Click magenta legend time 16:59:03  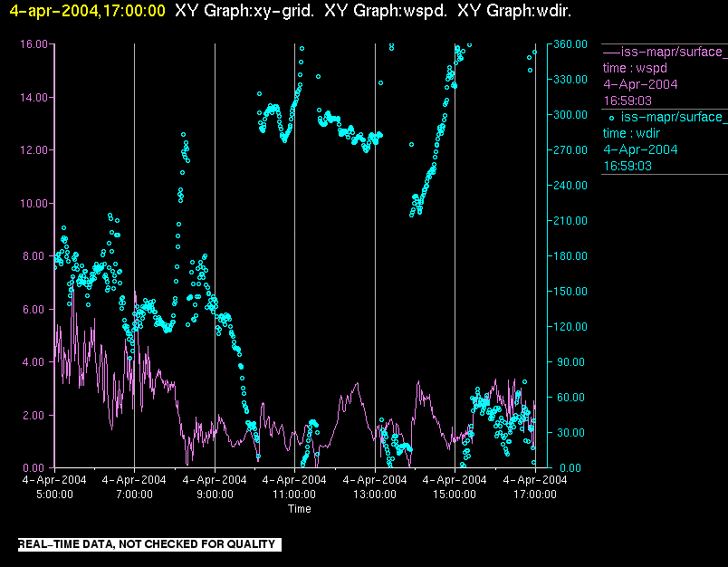[627, 101]
